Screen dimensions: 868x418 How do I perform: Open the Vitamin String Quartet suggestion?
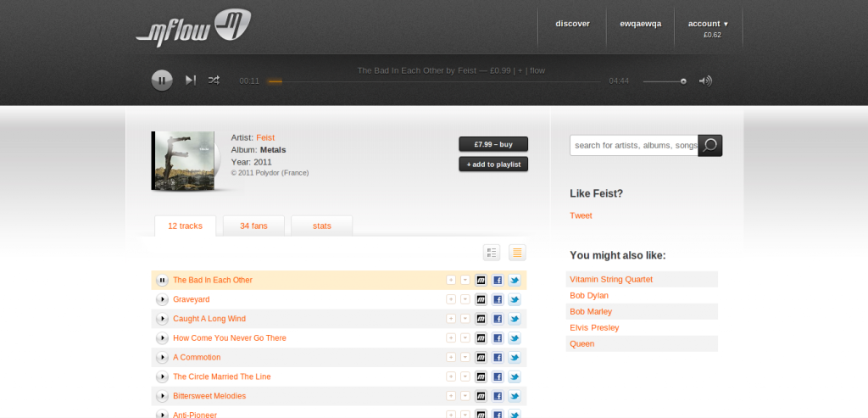click(611, 280)
